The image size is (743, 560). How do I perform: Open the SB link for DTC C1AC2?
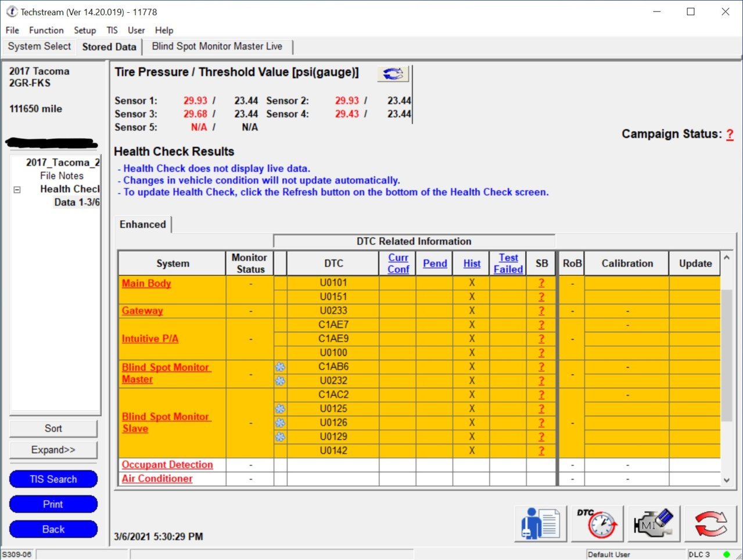pos(541,394)
